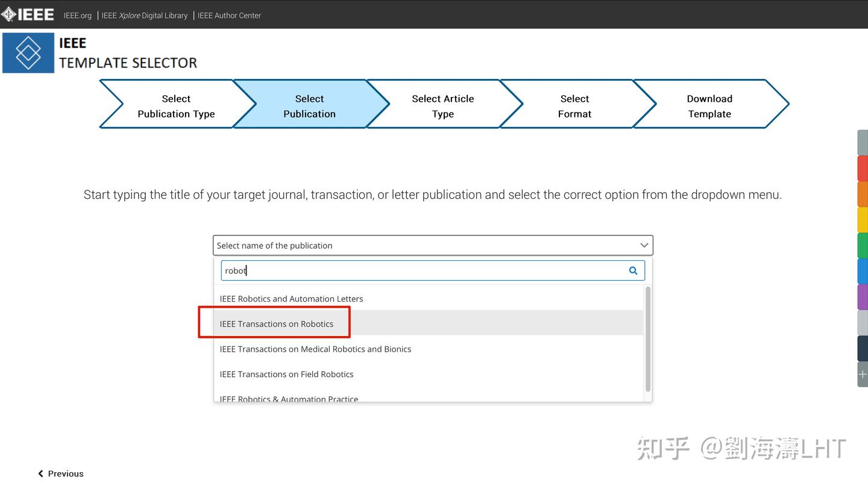Go back with the Previous button
Image resolution: width=868 pixels, height=483 pixels.
click(x=61, y=473)
